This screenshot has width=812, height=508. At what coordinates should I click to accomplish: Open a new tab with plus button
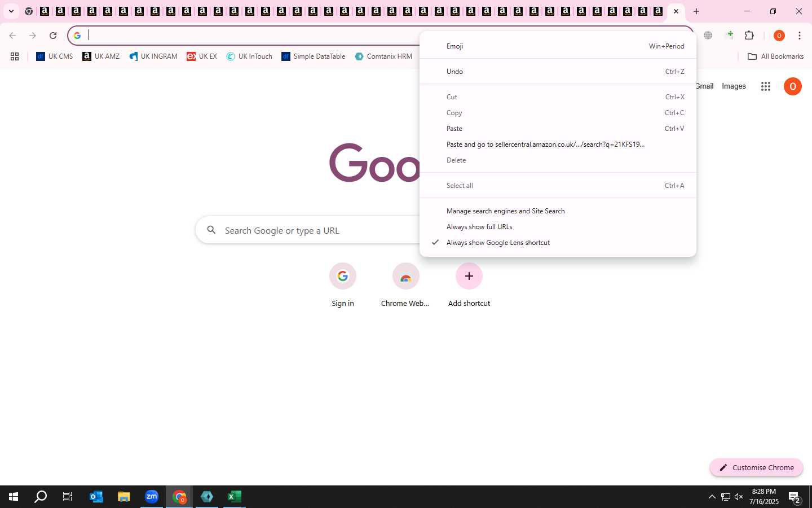pos(696,11)
